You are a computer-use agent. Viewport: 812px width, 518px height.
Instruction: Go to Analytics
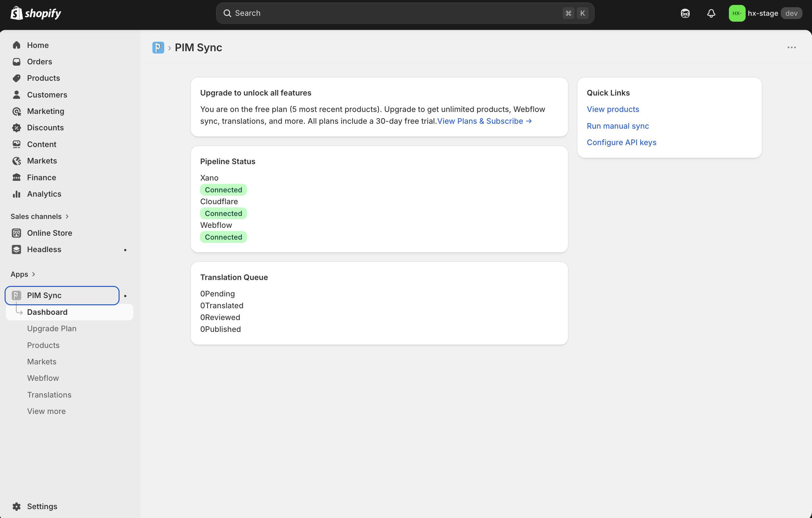(x=69, y=194)
